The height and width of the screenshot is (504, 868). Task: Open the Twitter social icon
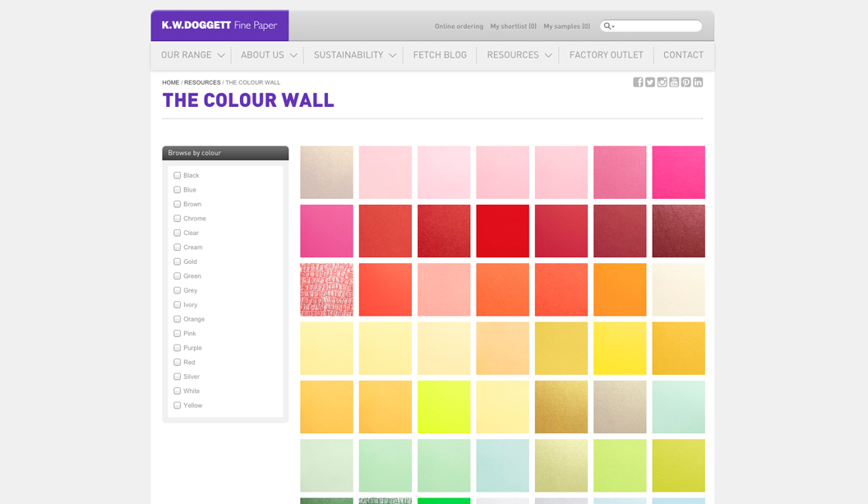point(649,82)
